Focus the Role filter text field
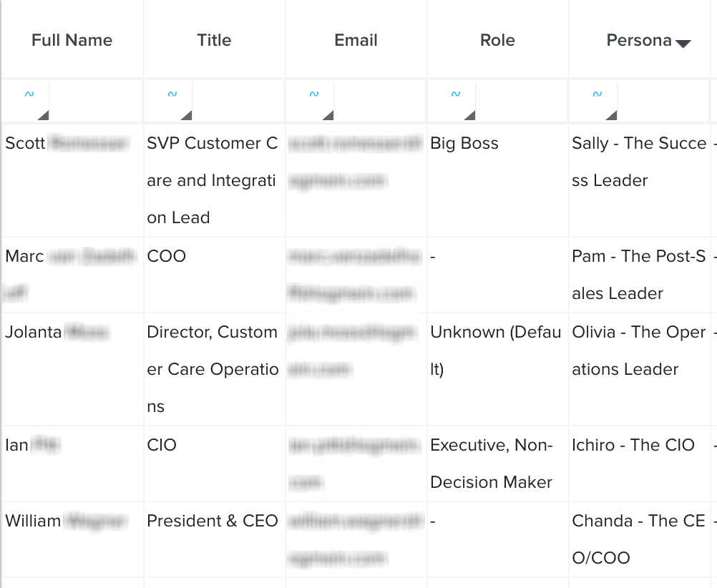Image resolution: width=717 pixels, height=588 pixels. coord(521,102)
